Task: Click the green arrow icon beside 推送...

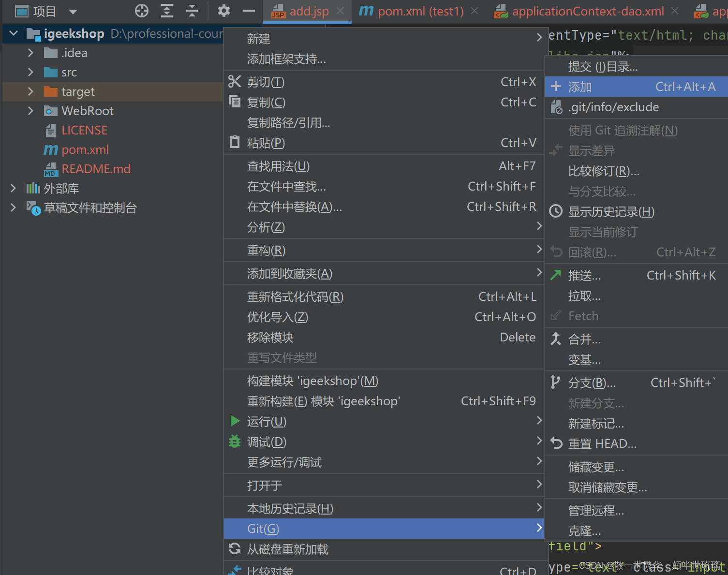Action: point(556,275)
